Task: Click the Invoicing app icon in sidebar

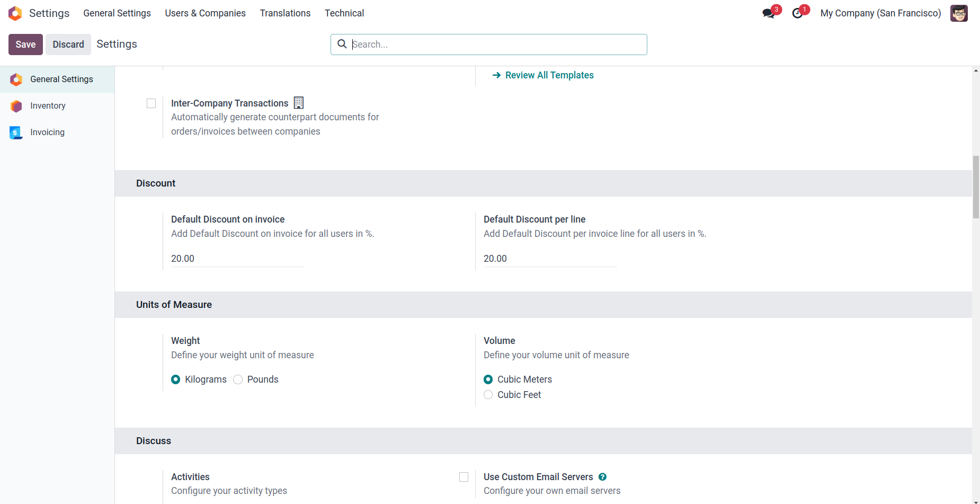Action: pos(16,132)
